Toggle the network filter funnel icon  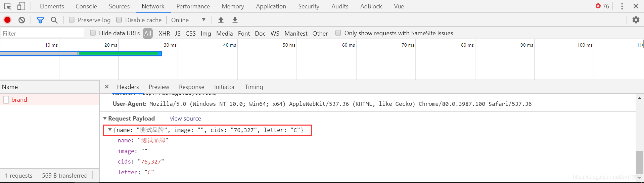coord(40,20)
